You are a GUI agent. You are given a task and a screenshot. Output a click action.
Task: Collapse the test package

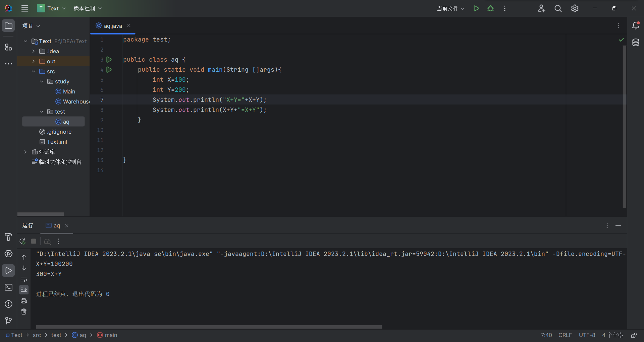(42, 112)
